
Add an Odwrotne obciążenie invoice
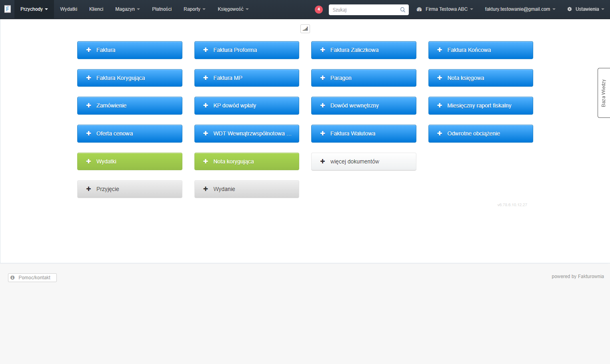point(481,133)
